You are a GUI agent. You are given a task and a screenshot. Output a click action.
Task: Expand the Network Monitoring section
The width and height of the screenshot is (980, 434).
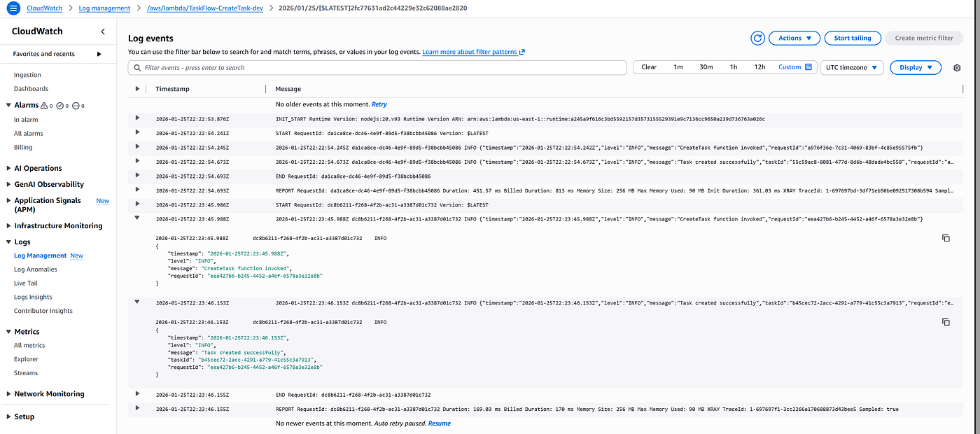[x=8, y=393]
